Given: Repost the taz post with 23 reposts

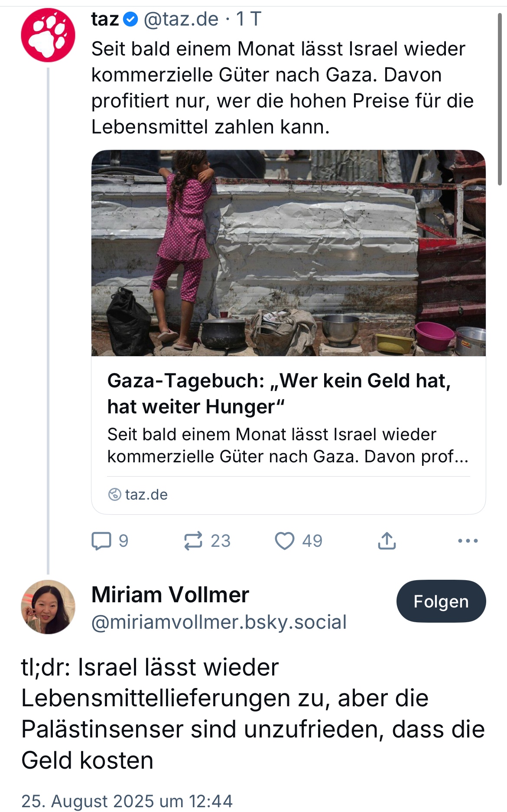Looking at the screenshot, I should (193, 541).
